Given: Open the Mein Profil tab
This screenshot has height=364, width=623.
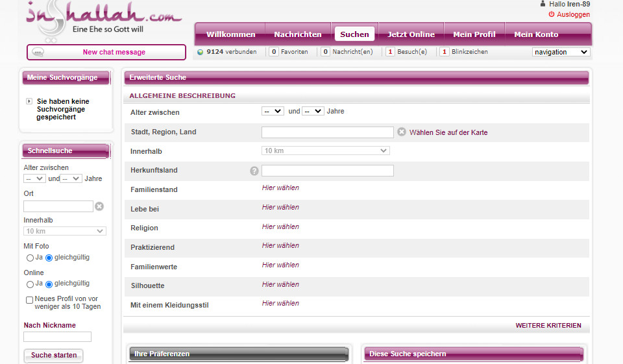Looking at the screenshot, I should click(x=474, y=34).
